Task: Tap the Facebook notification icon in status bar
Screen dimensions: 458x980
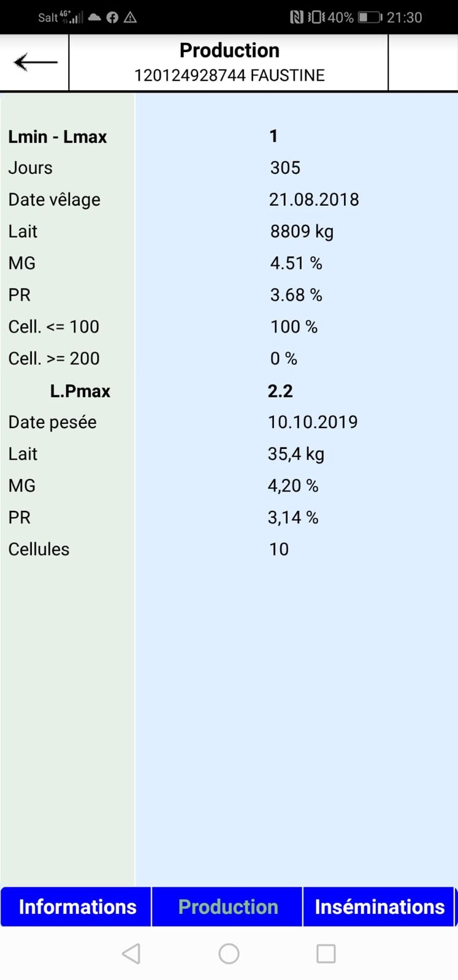Action: click(x=112, y=17)
